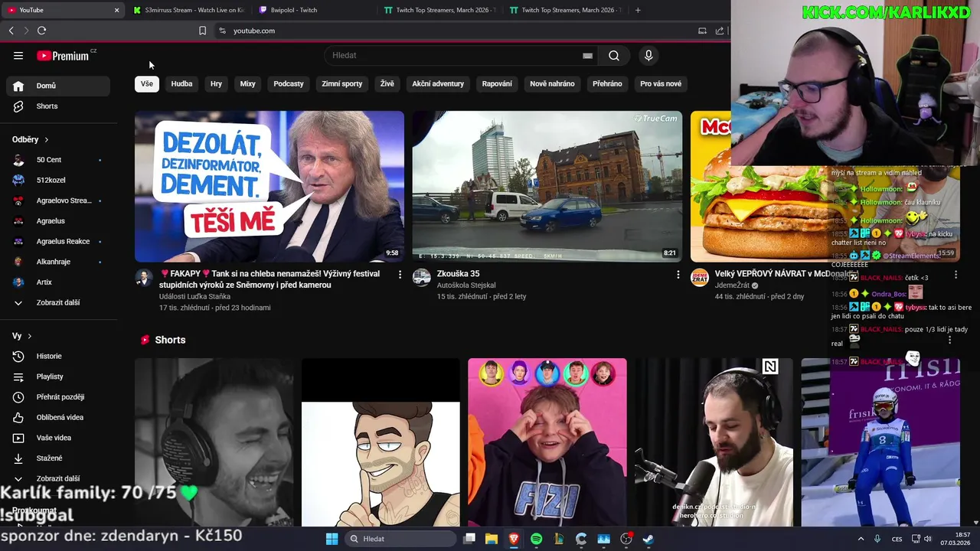Viewport: 980px width, 551px height.
Task: Select the Mixy filter chip
Action: [x=247, y=84]
